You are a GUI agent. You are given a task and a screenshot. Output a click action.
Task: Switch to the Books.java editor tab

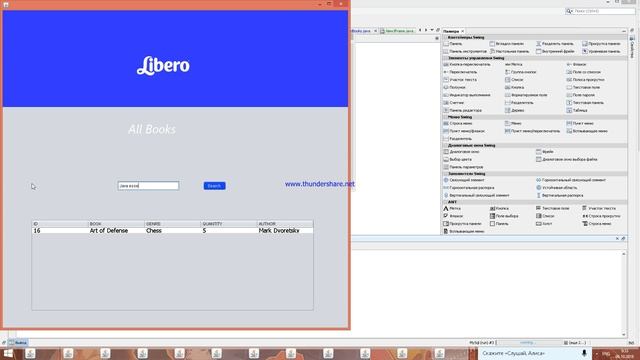[x=361, y=31]
